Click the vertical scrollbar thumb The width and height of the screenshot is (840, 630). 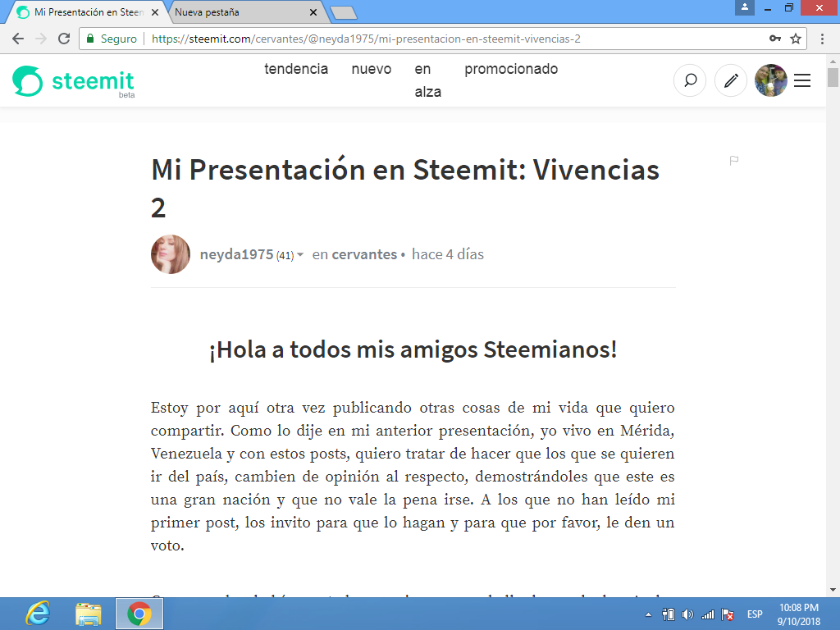(833, 77)
